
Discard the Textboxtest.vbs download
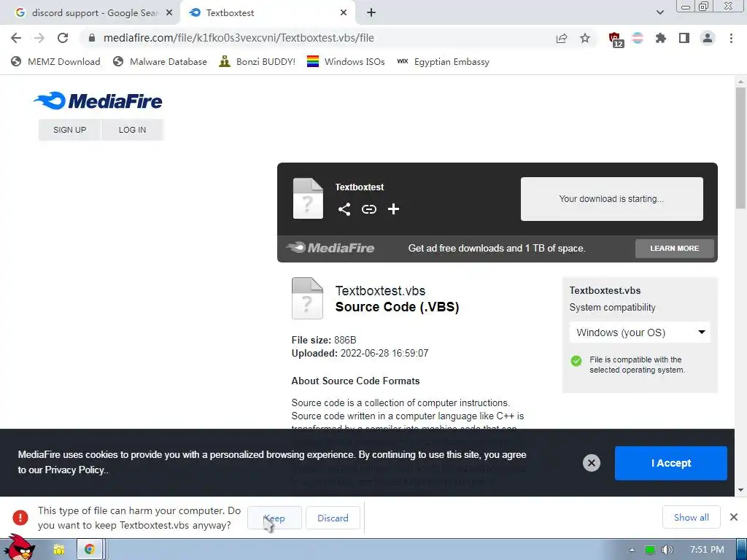pyautogui.click(x=333, y=518)
